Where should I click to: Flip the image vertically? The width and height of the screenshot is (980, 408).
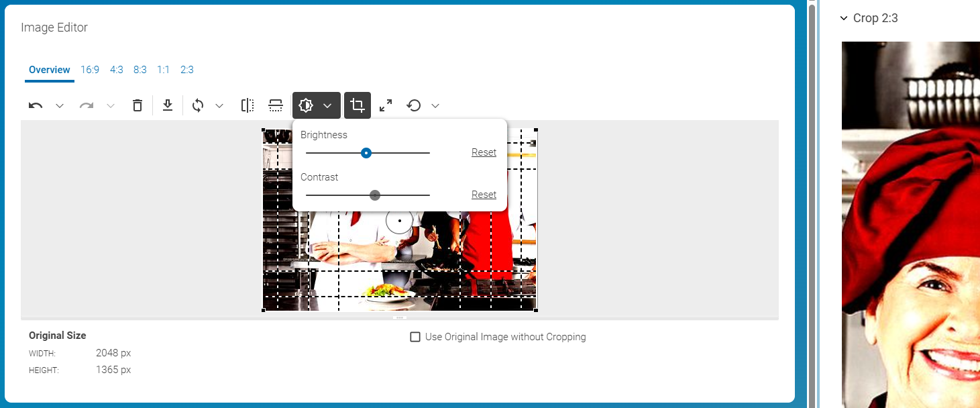pos(275,105)
